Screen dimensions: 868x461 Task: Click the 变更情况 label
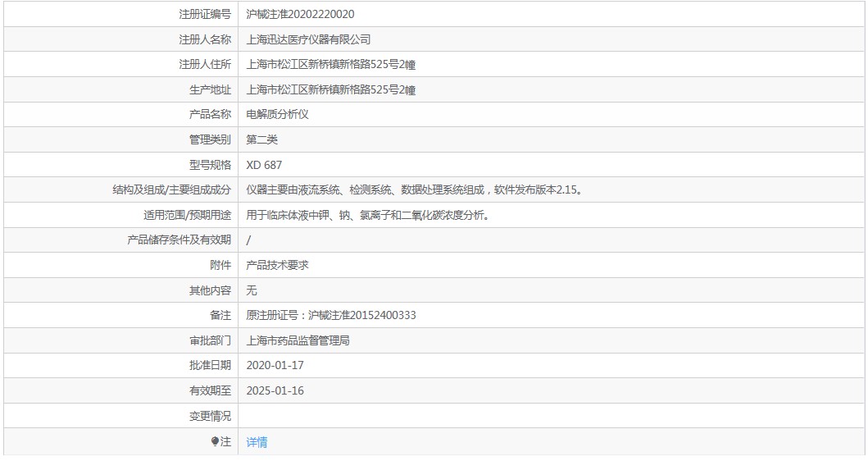click(211, 416)
